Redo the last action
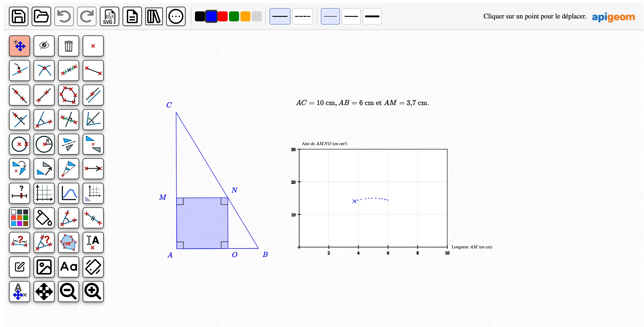 pos(87,17)
